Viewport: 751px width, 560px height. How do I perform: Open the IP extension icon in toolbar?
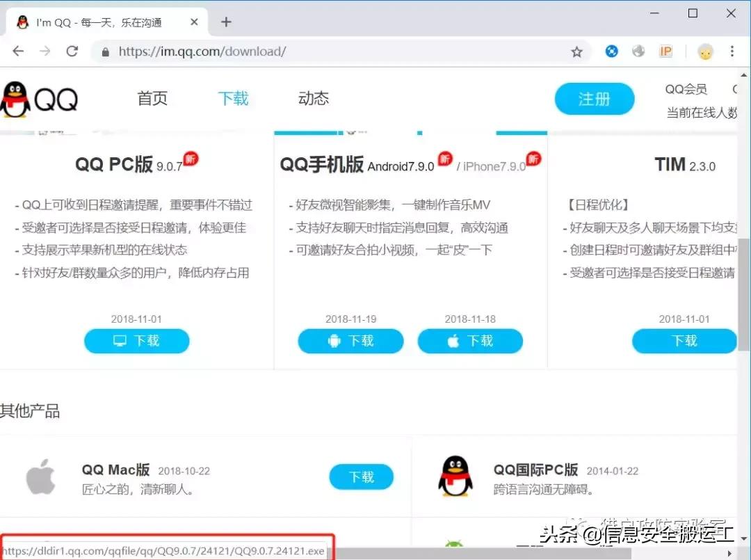pos(665,51)
